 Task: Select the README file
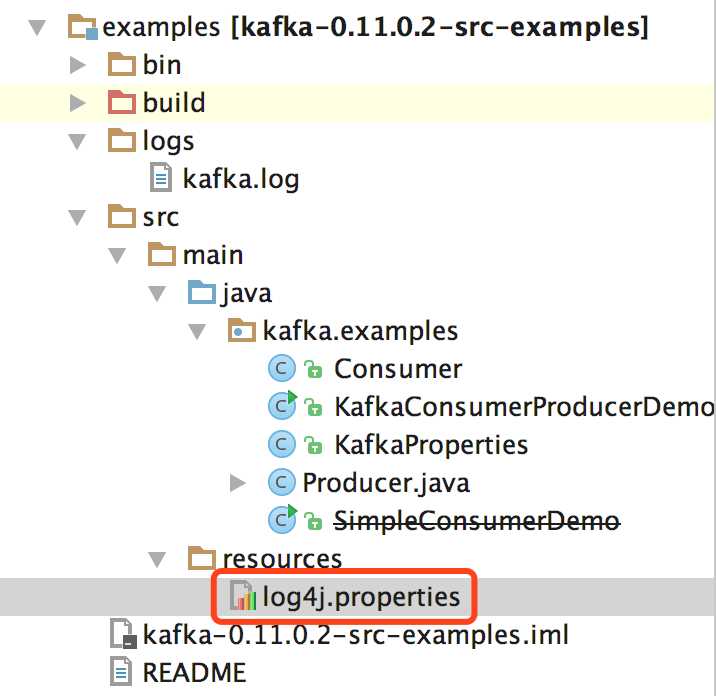click(194, 672)
